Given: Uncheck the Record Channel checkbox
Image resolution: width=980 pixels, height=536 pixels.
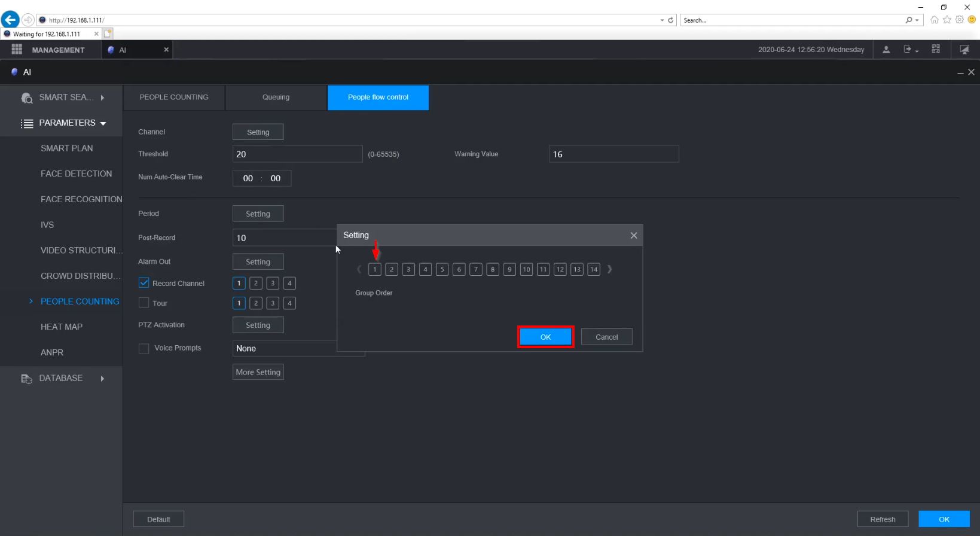Looking at the screenshot, I should (144, 283).
